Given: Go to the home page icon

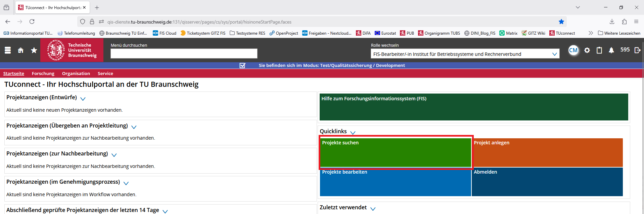Looking at the screenshot, I should point(21,50).
